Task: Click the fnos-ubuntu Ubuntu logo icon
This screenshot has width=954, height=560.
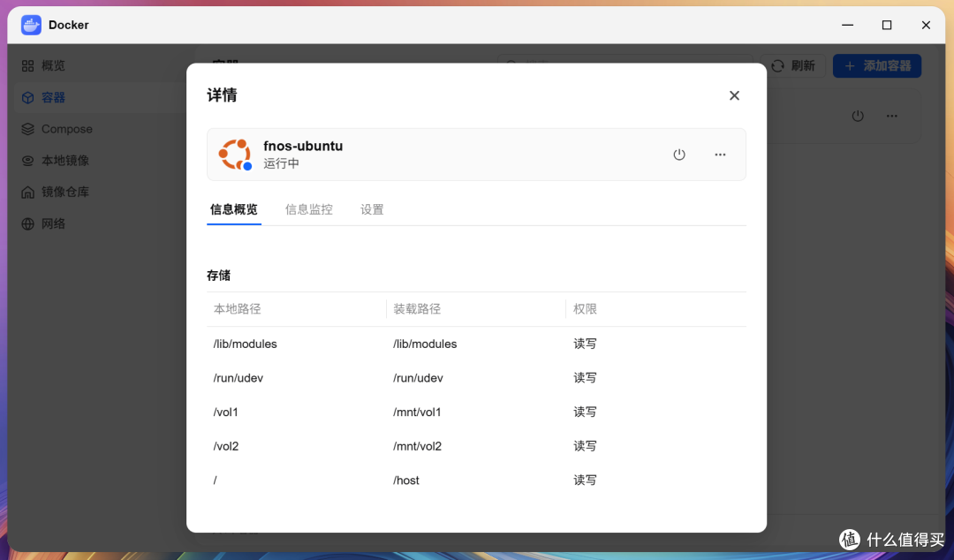Action: pyautogui.click(x=236, y=155)
